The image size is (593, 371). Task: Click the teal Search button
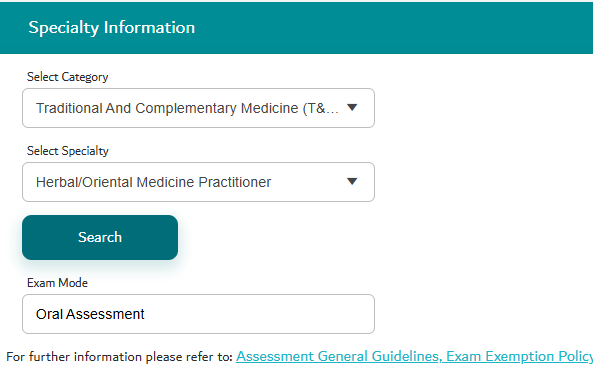(100, 238)
